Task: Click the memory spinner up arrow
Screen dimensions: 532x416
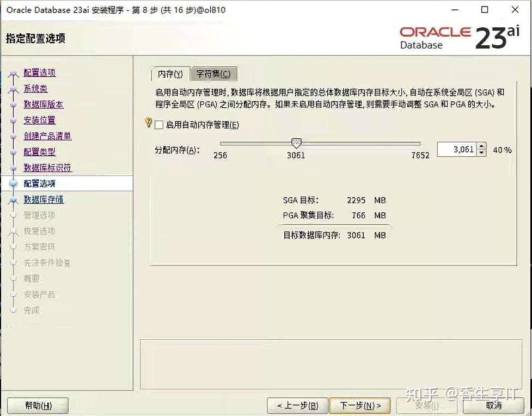Action: [x=480, y=145]
